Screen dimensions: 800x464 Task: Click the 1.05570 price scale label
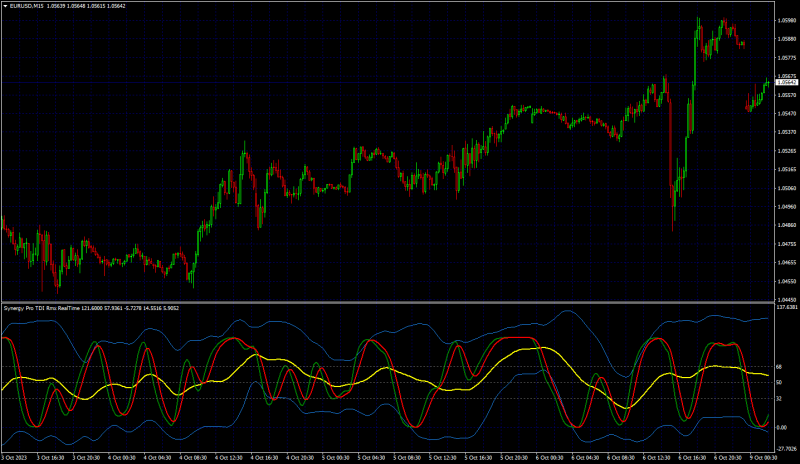pos(786,95)
